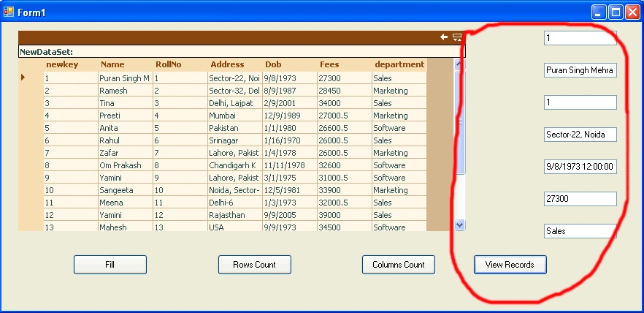Click the back arrow icon in the grid caption
The image size is (644, 313).
tap(444, 37)
